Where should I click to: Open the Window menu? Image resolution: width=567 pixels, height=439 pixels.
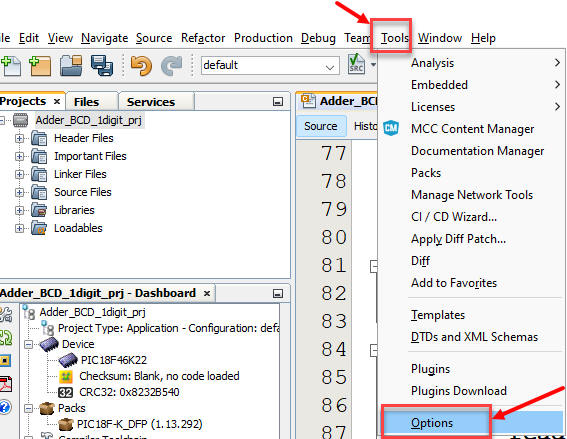click(x=440, y=38)
